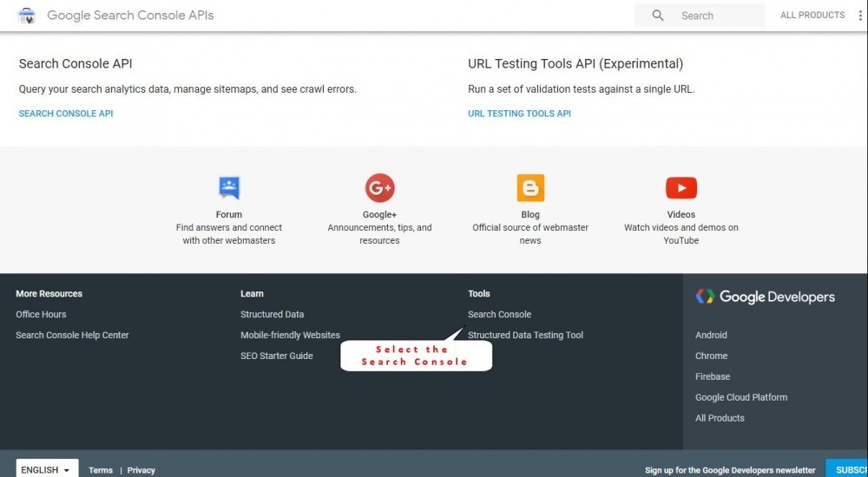The width and height of the screenshot is (868, 477).
Task: Open the SEARCH CONSOLE API link
Action: click(66, 114)
